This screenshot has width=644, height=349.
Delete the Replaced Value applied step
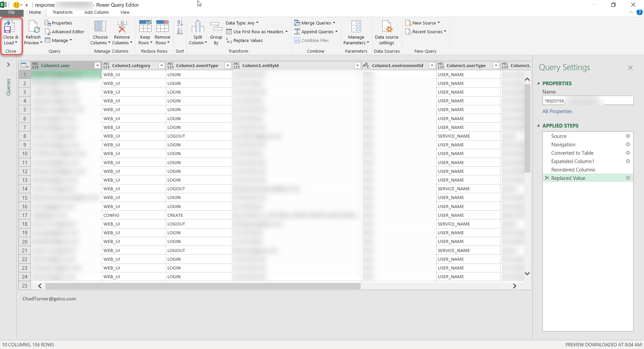(547, 178)
